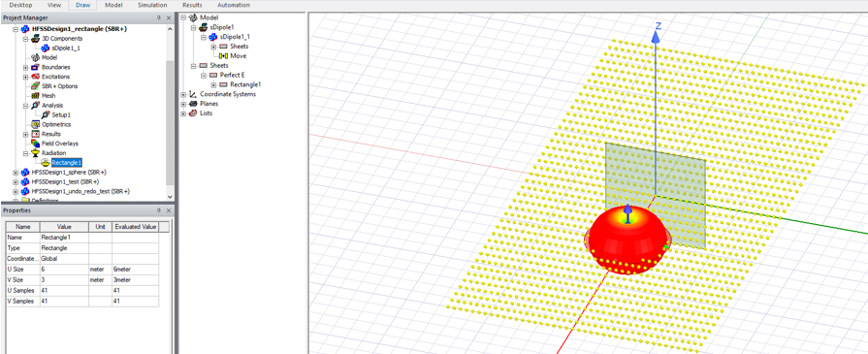The image size is (868, 354).
Task: Select the HFSSDesign1_test (SBR+) design
Action: tap(65, 181)
